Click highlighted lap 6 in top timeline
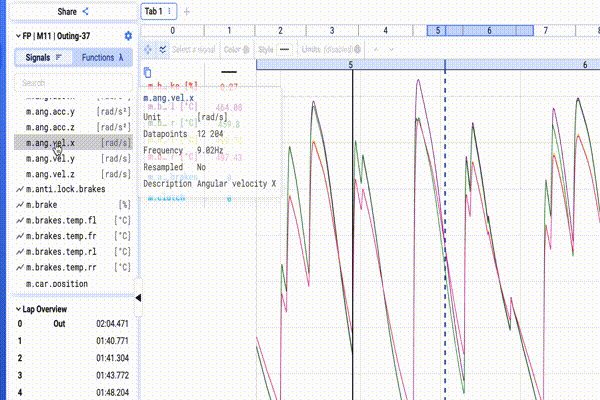Viewport: 600px width, 400px height. tap(489, 31)
